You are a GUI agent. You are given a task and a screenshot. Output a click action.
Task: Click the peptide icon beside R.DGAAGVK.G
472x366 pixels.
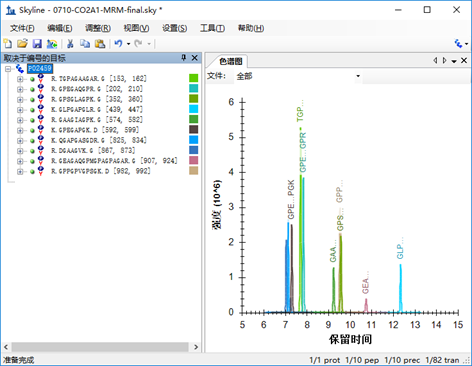tap(41, 150)
